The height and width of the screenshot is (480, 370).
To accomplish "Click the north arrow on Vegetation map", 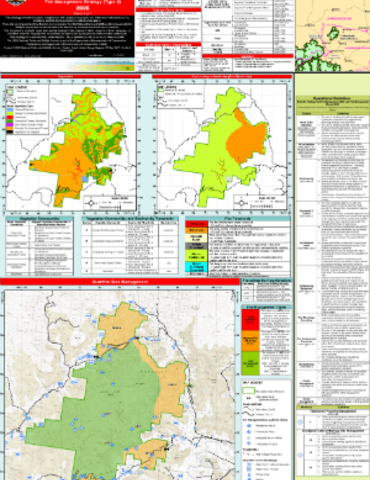I will pos(91,203).
